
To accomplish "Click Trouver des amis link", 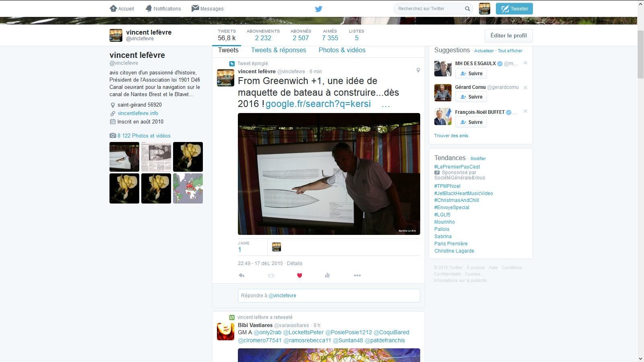I will [451, 136].
